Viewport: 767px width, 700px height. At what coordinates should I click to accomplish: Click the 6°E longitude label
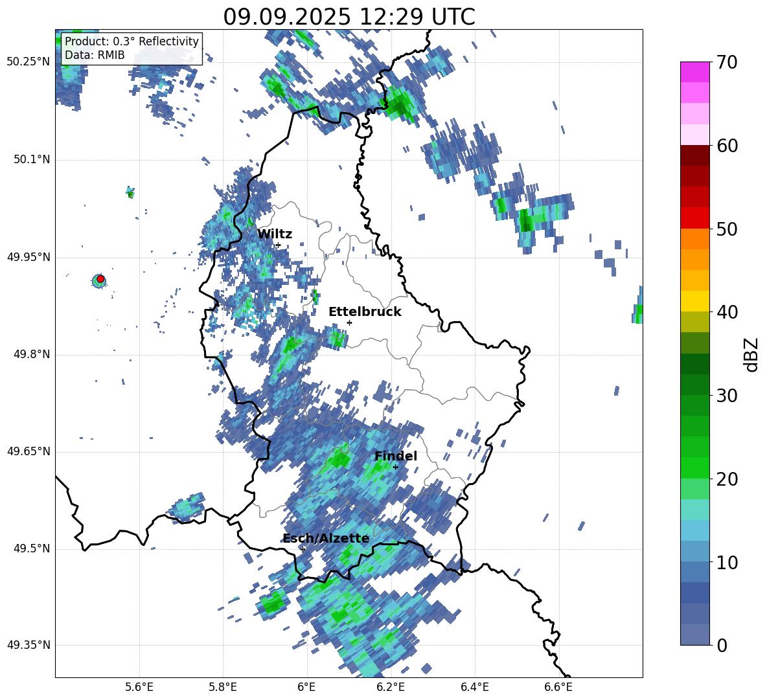(x=306, y=688)
